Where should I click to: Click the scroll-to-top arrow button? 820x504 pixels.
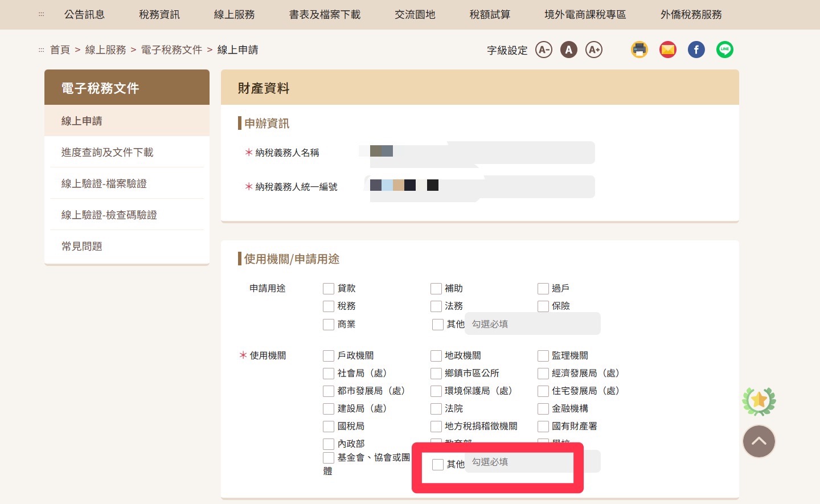click(x=758, y=441)
